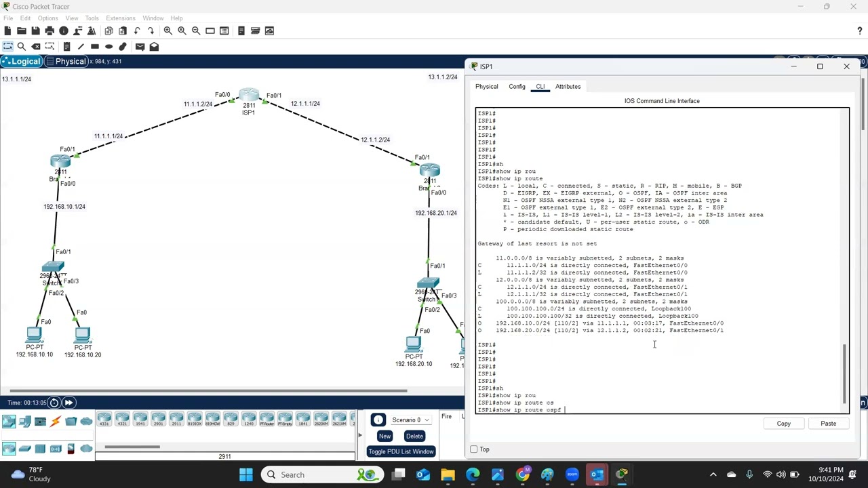Open the File menu
The image size is (868, 488).
click(x=8, y=18)
